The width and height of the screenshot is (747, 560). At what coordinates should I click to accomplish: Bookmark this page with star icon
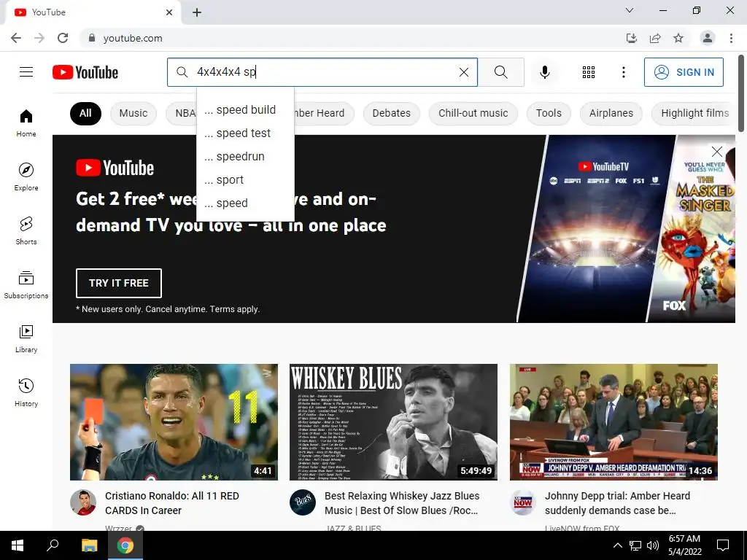(678, 38)
